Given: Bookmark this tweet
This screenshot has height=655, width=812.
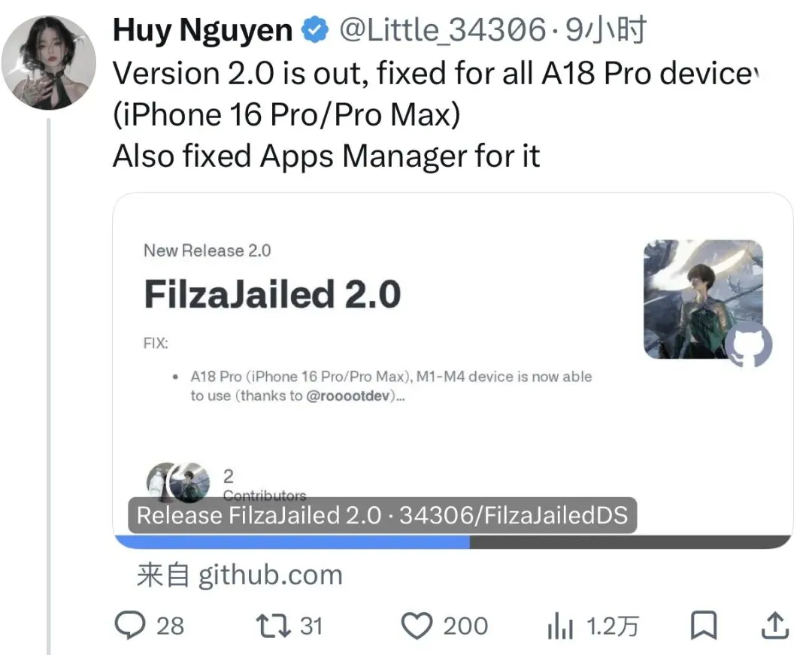Looking at the screenshot, I should point(704,625).
